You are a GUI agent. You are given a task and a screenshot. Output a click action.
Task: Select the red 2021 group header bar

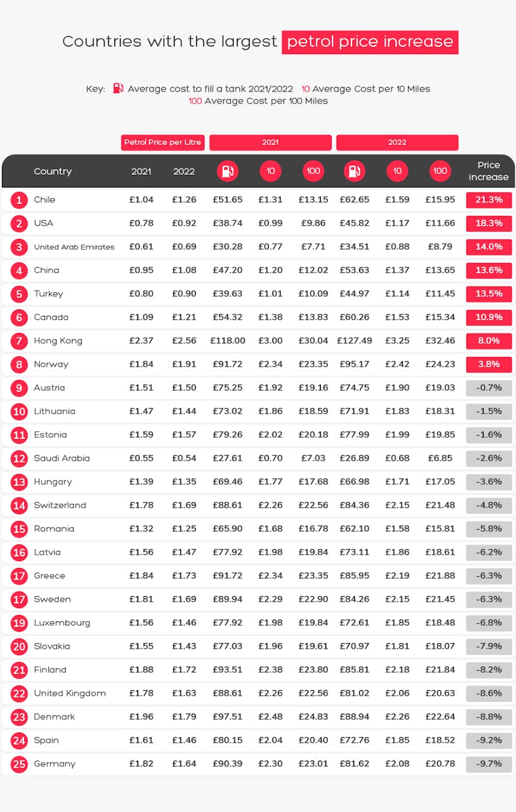point(270,142)
